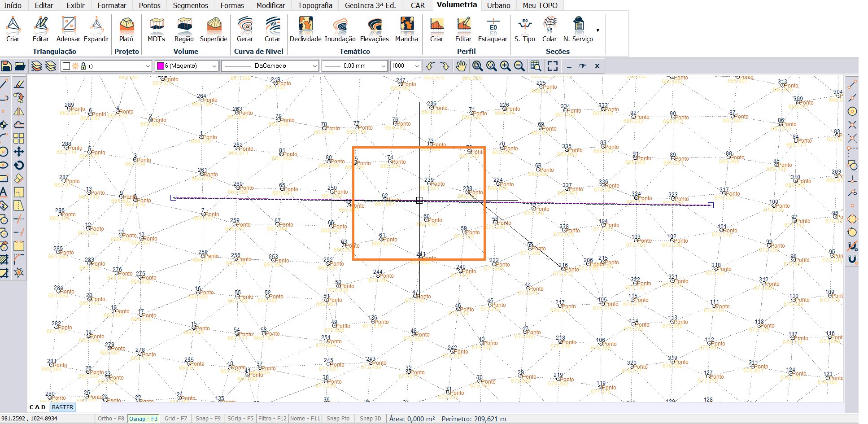
Task: Open the layer dropdown showing 0
Action: click(x=107, y=66)
